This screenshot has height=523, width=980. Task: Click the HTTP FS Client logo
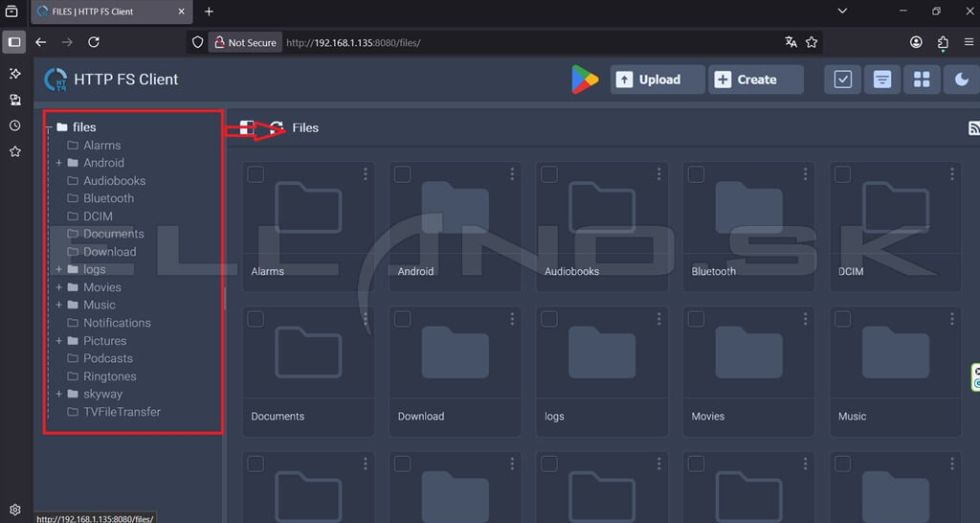pyautogui.click(x=56, y=80)
